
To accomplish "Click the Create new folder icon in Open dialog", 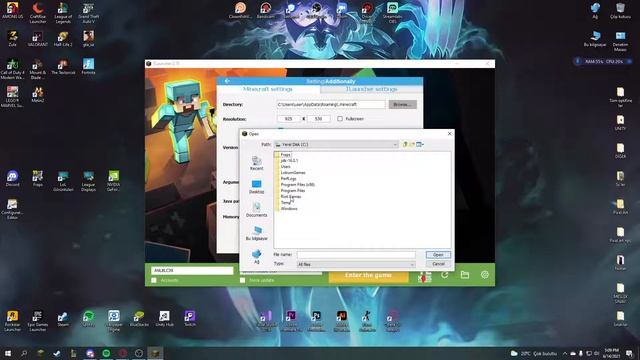I will click(412, 144).
